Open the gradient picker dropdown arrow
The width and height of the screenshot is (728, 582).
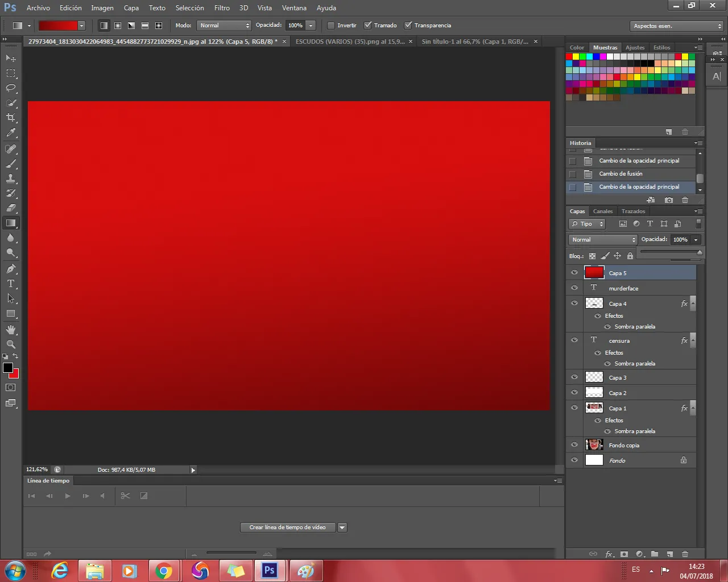pyautogui.click(x=81, y=26)
